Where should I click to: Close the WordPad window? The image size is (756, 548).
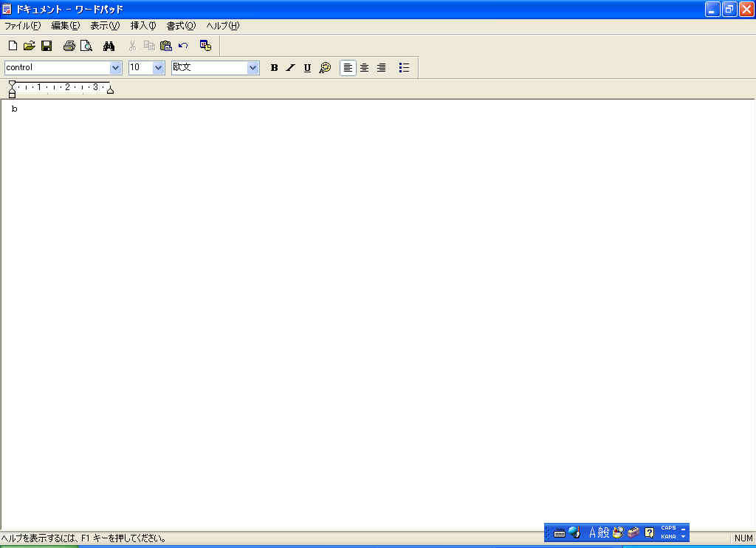click(746, 9)
